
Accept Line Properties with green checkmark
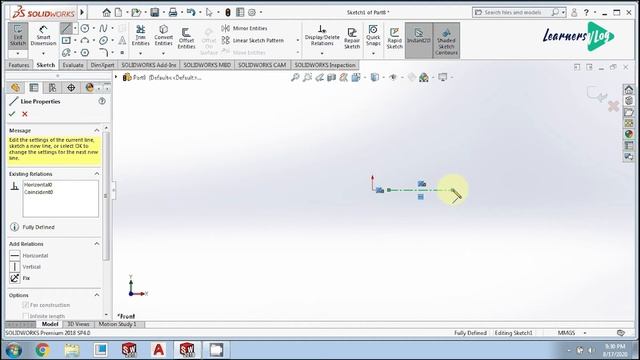click(x=12, y=114)
